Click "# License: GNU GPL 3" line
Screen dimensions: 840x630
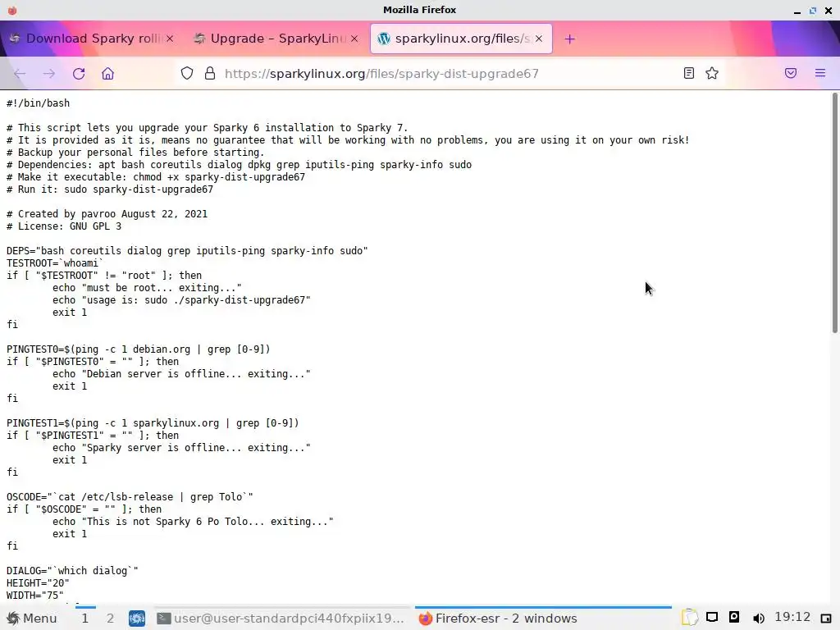click(x=64, y=226)
